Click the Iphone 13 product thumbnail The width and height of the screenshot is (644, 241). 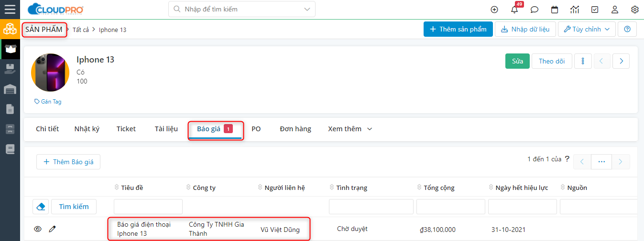coord(50,73)
